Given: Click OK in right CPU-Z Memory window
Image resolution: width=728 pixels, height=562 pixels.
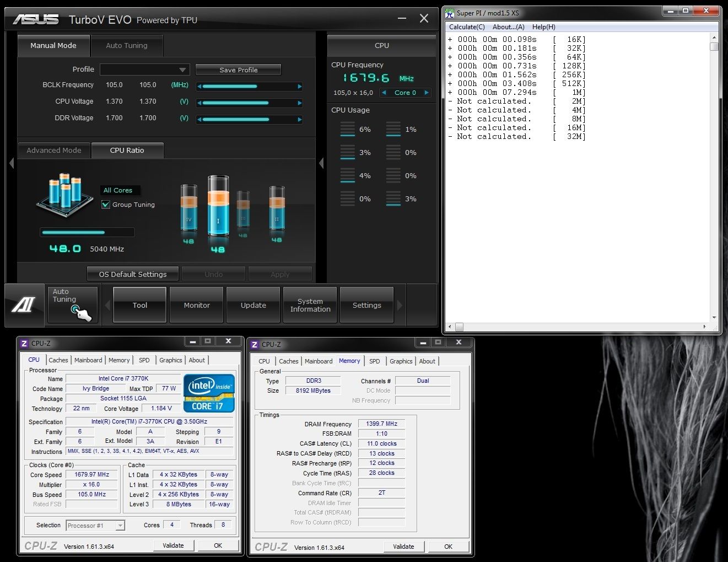Looking at the screenshot, I should (448, 547).
